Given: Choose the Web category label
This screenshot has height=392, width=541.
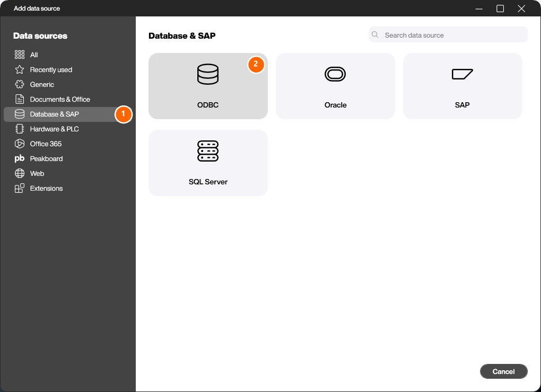Looking at the screenshot, I should pos(37,173).
